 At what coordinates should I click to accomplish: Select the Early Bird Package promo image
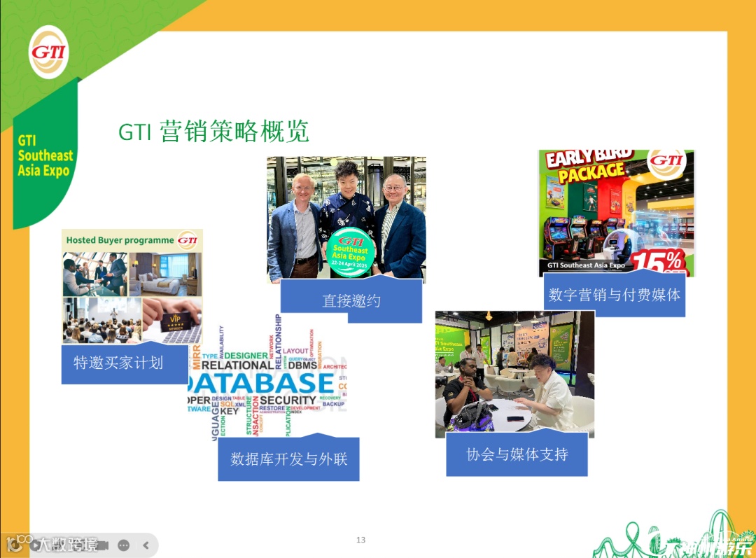point(617,213)
